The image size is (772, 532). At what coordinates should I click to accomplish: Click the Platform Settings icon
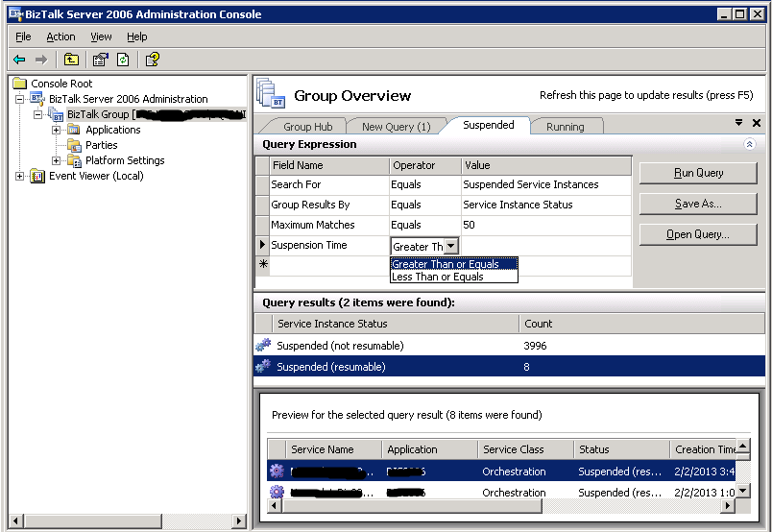pyautogui.click(x=74, y=160)
